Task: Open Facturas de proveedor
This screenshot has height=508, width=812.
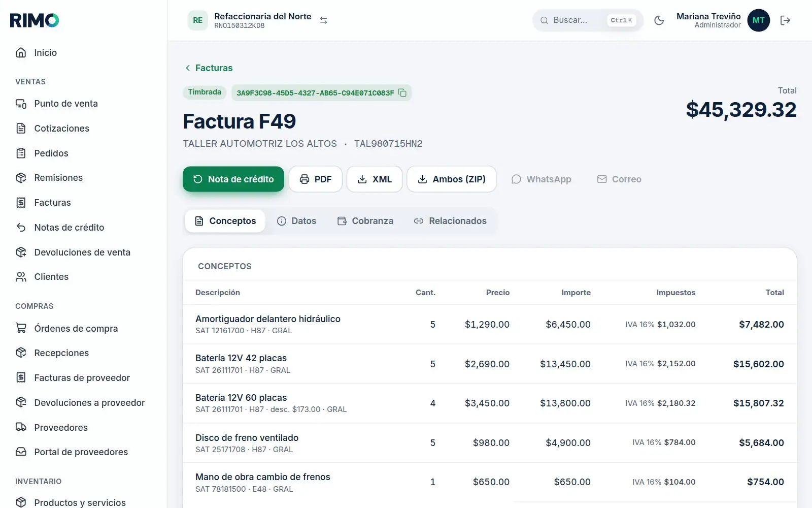Action: (x=83, y=378)
